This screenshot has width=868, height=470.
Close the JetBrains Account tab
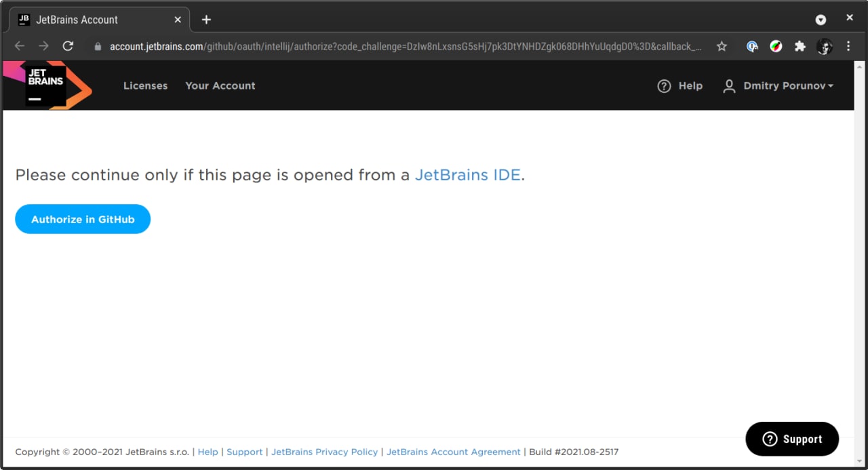coord(178,20)
